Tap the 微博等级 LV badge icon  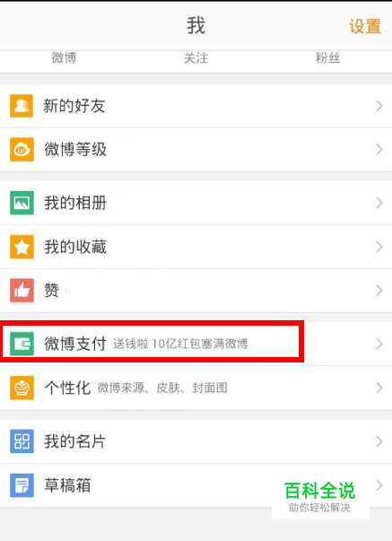[22, 150]
